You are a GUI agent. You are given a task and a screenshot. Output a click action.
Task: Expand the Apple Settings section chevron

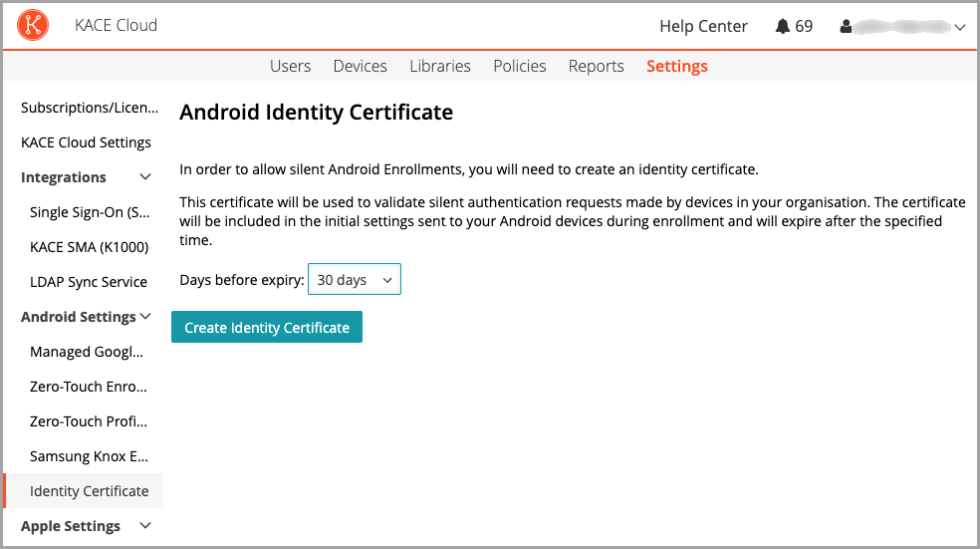coord(145,526)
